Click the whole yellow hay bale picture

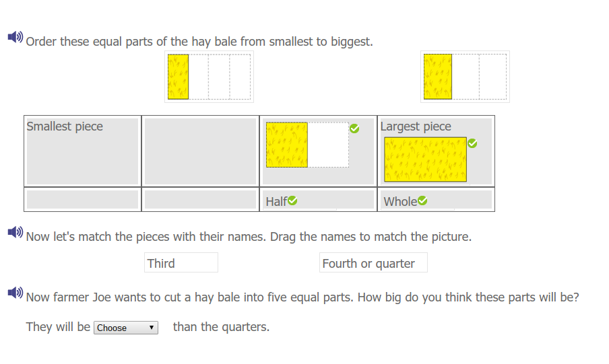click(425, 160)
